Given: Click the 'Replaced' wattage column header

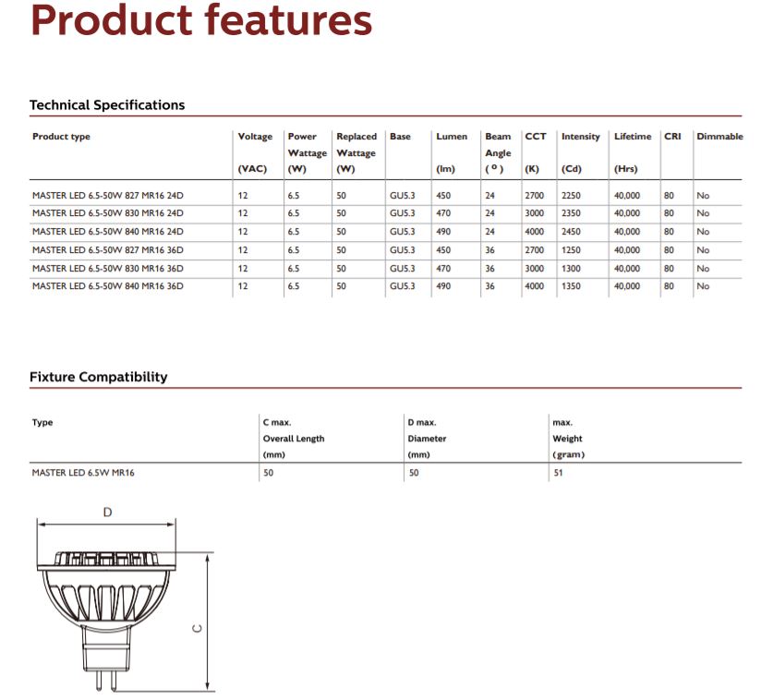Looking at the screenshot, I should pyautogui.click(x=356, y=137).
